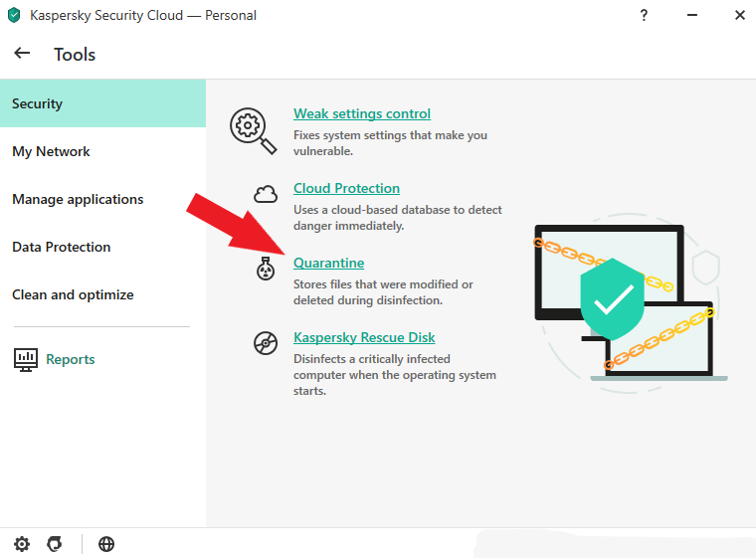Click the Reports monitor chart icon
This screenshot has width=756, height=558.
(x=26, y=360)
